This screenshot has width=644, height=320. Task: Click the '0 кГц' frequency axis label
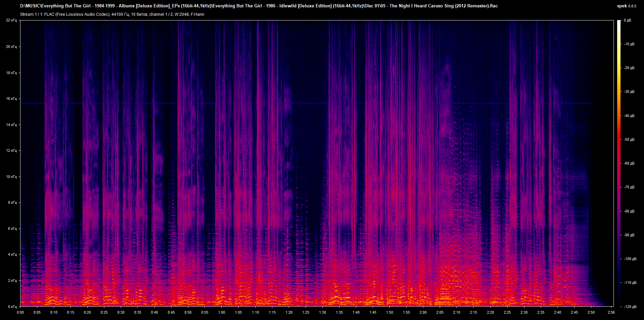click(12, 307)
